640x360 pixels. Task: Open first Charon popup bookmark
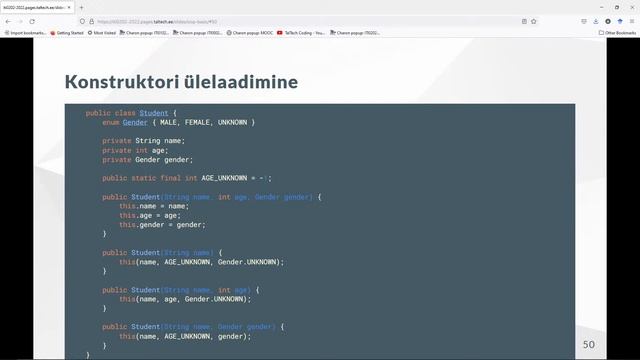tap(144, 33)
